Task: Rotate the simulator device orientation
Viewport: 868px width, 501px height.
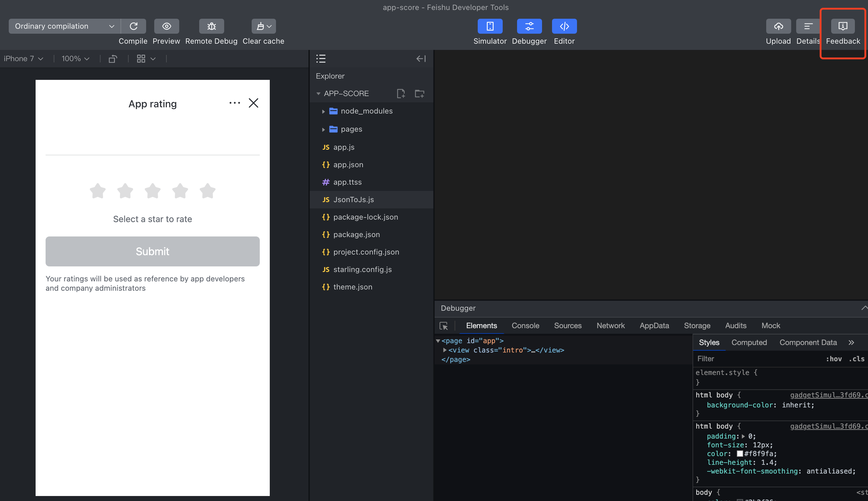Action: tap(113, 59)
